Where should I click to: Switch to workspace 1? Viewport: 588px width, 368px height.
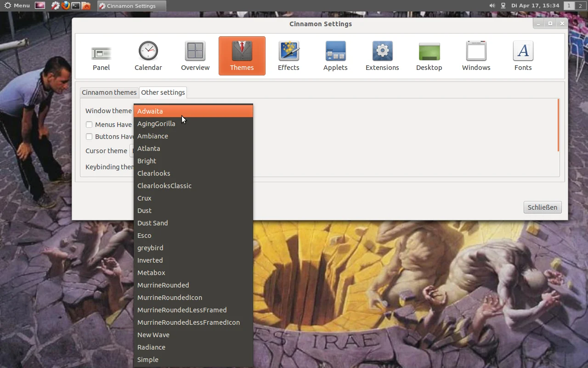point(569,6)
